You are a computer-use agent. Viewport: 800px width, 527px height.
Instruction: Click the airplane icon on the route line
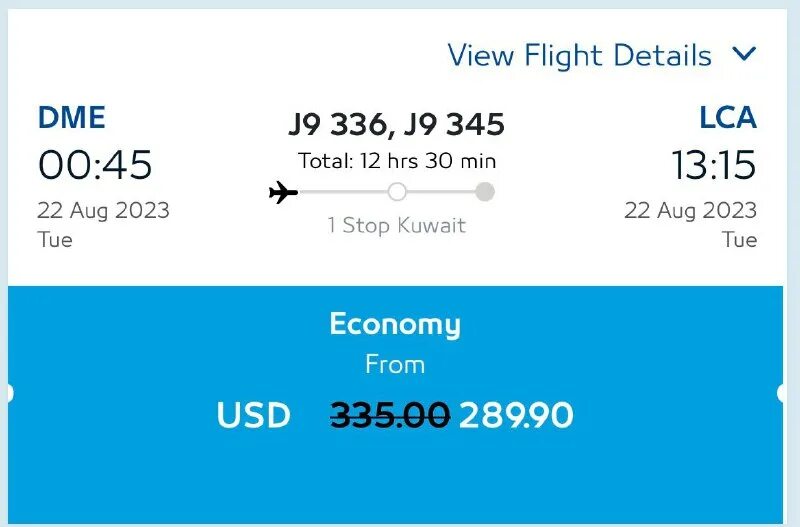click(x=284, y=192)
